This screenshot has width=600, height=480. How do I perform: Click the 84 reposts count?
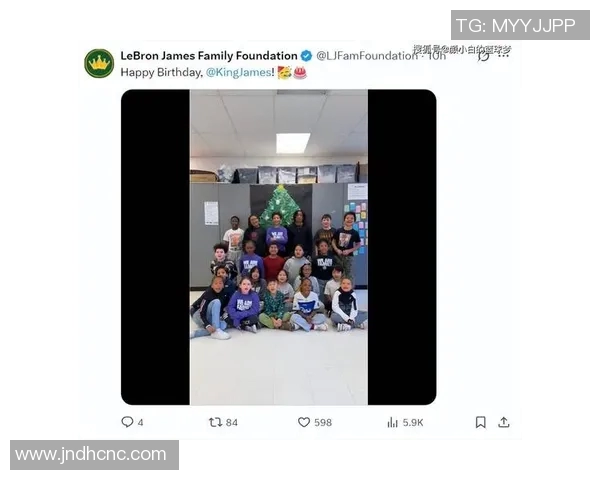pos(232,423)
